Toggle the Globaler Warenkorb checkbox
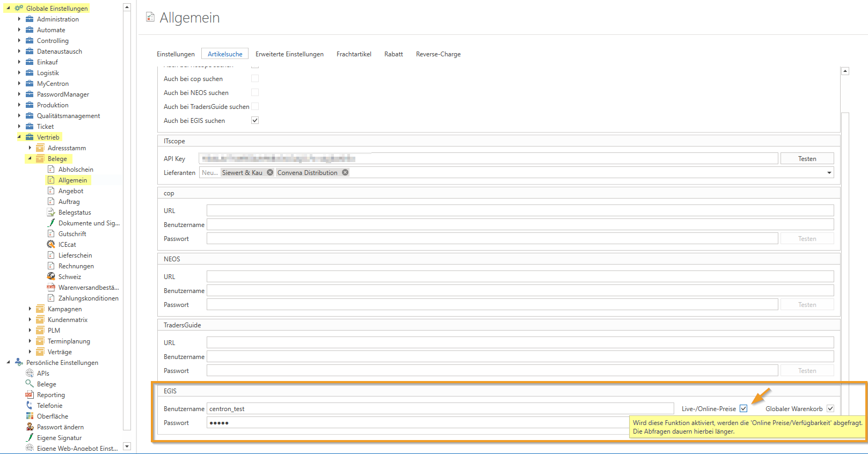This screenshot has height=454, width=868. click(x=830, y=409)
